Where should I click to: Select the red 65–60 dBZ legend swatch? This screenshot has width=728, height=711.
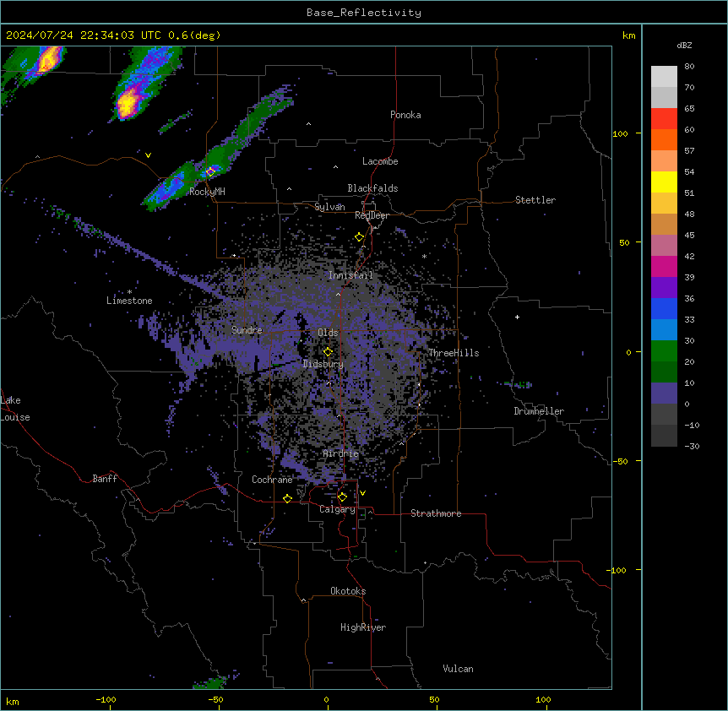click(x=664, y=119)
